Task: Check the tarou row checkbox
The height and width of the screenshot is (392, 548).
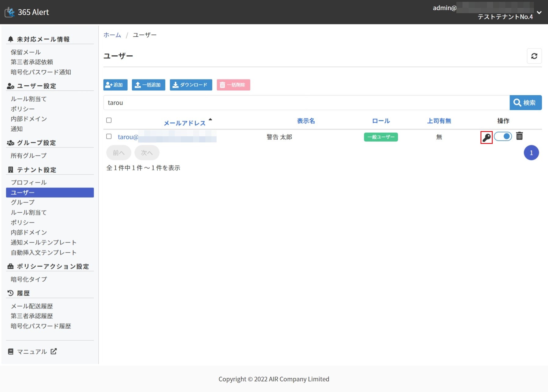Action: (109, 137)
